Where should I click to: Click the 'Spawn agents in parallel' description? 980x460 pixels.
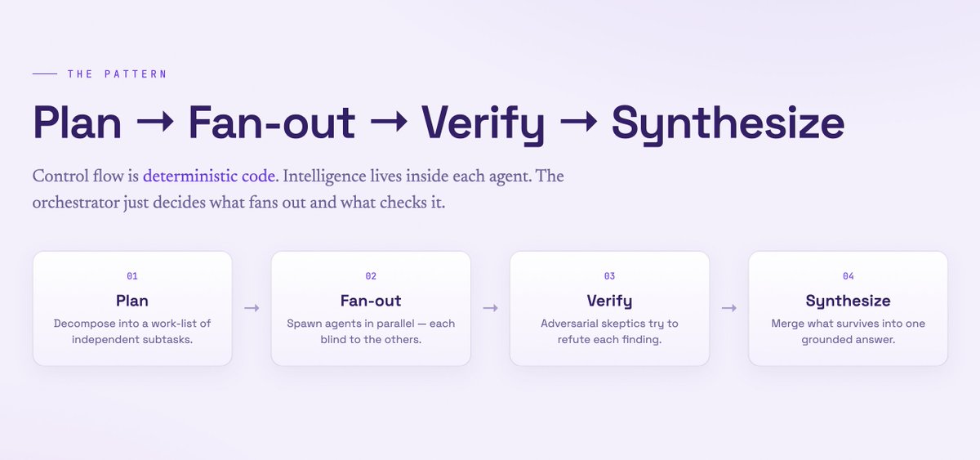tap(371, 331)
